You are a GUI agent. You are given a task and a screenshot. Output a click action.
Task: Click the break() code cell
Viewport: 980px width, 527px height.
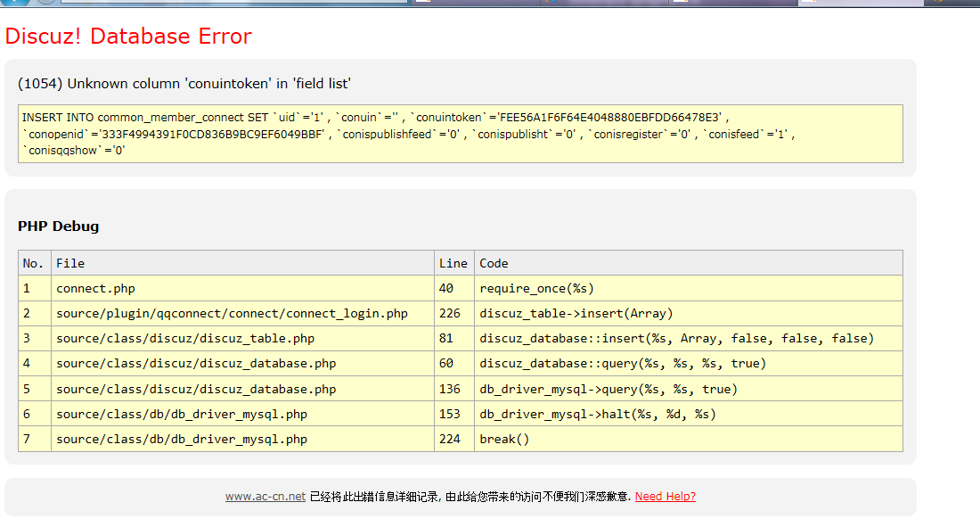(504, 439)
